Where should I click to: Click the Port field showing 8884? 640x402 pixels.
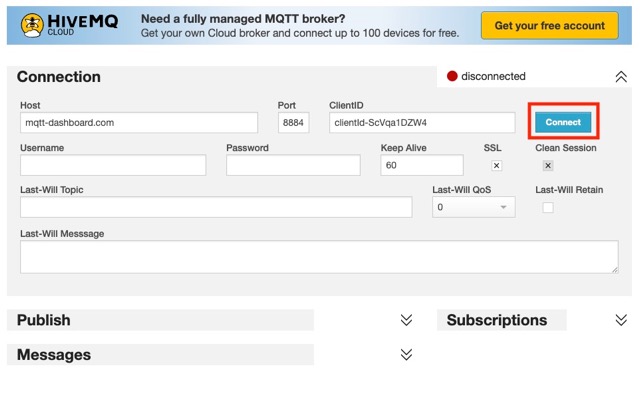pos(293,122)
